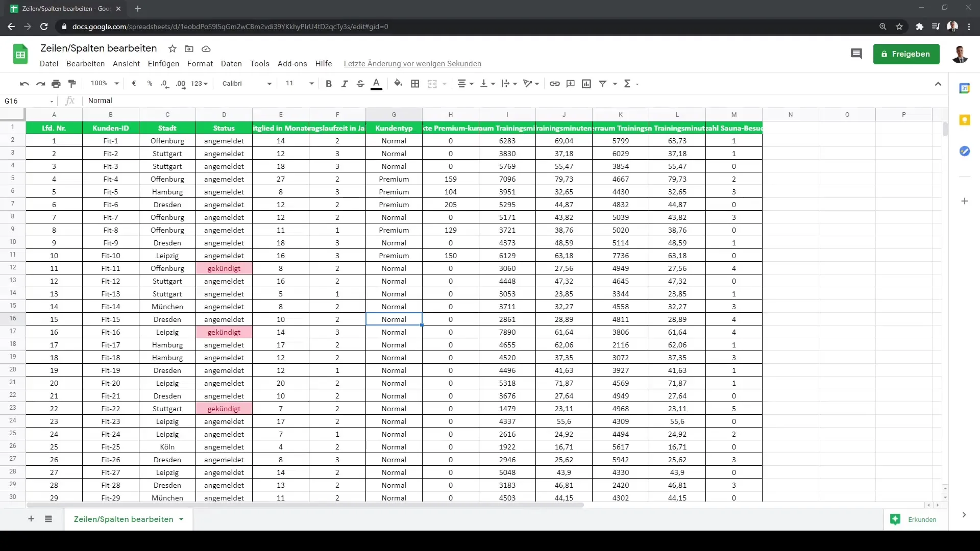Select the Zeilen/Spalten bearbeiten sheet tab
Screen dimensions: 980x551
coord(123,519)
